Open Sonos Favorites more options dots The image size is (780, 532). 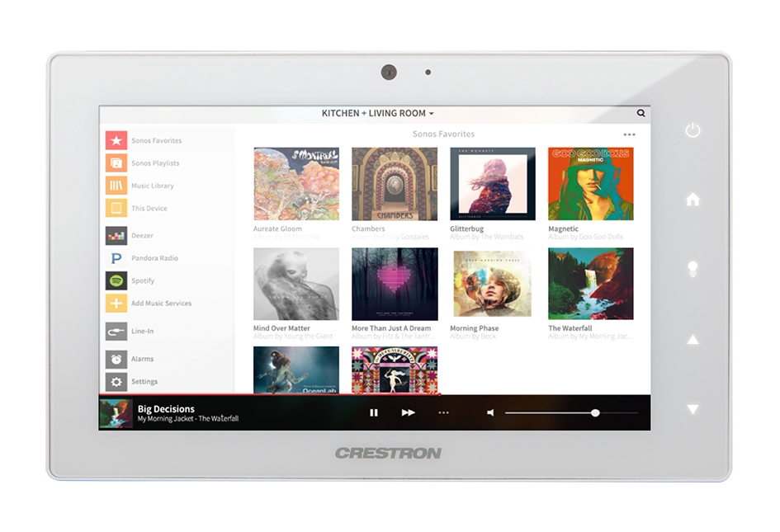629,134
